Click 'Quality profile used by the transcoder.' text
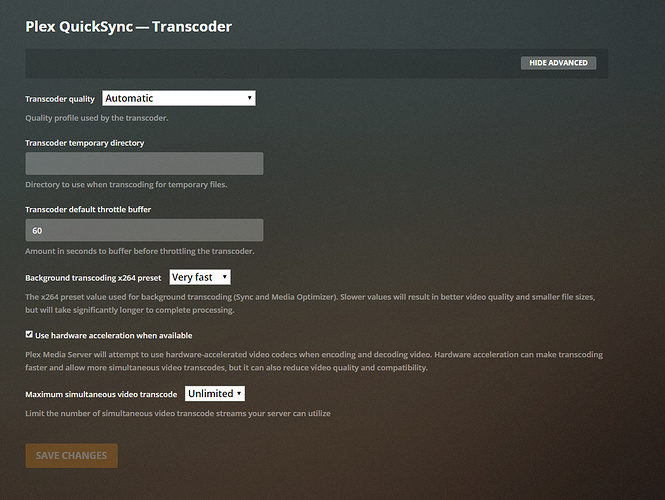Viewport: 665px width, 500px height. [97, 118]
